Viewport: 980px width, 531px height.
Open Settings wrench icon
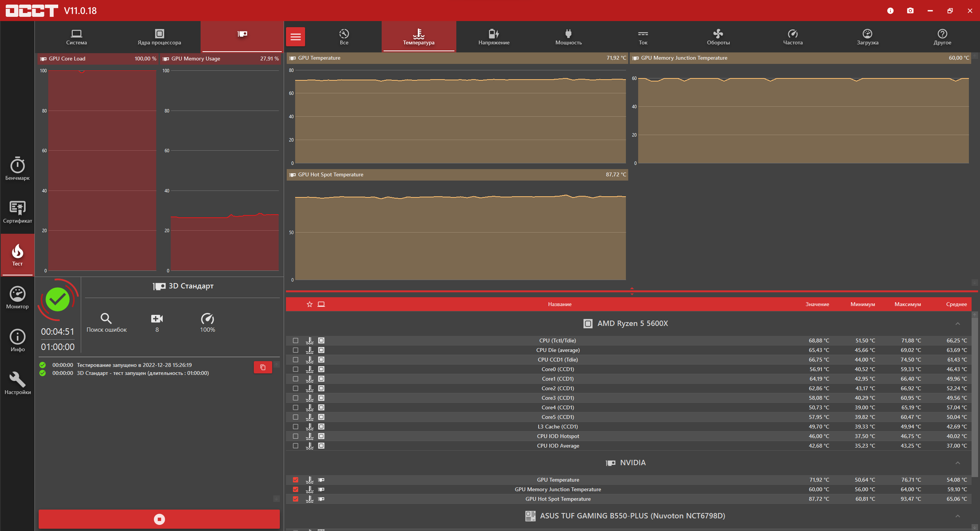coord(17,383)
